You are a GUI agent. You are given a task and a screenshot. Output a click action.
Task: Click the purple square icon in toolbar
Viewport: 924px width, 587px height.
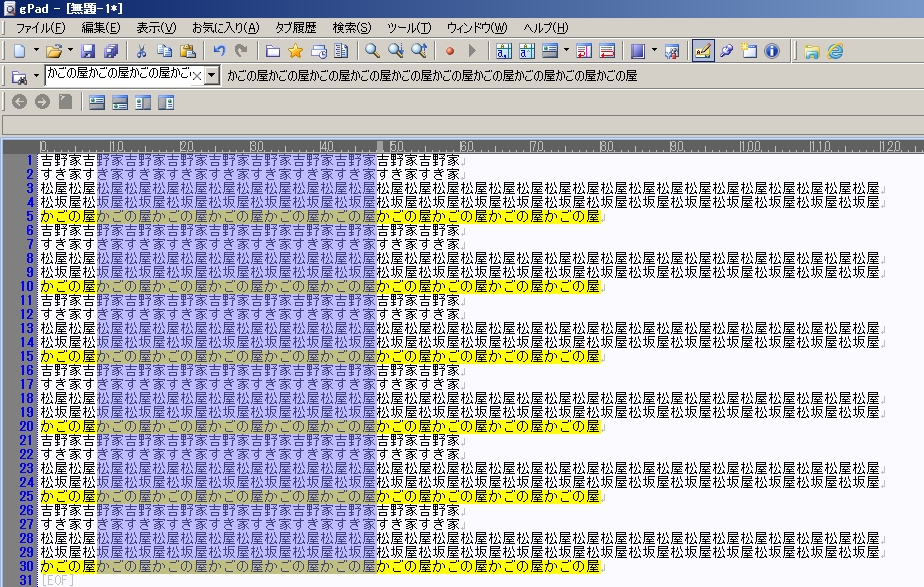click(638, 51)
